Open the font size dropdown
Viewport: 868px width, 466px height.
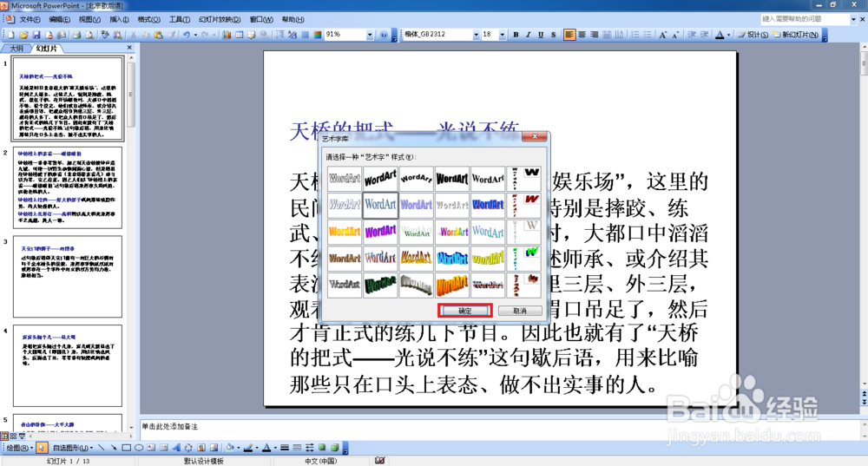502,35
